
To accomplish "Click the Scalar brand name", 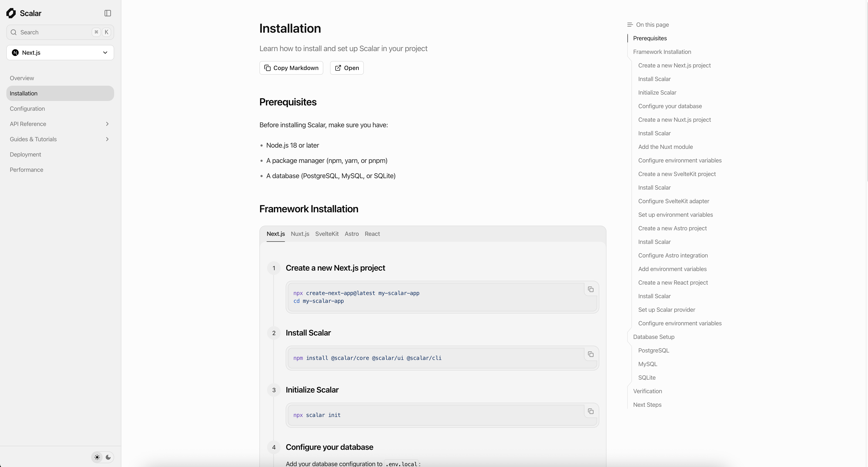I will click(x=30, y=13).
